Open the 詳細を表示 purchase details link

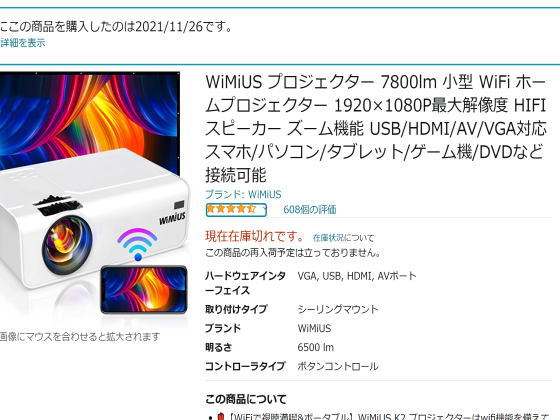point(23,43)
